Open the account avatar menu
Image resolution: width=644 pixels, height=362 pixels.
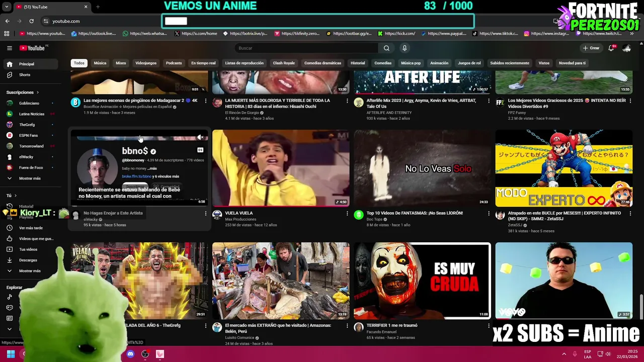point(627,48)
